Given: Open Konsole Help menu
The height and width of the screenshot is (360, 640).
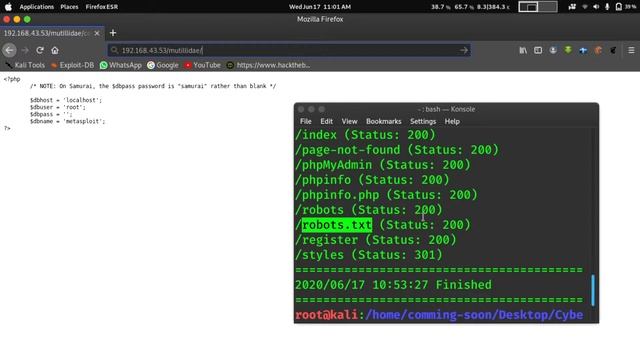Looking at the screenshot, I should (452, 121).
